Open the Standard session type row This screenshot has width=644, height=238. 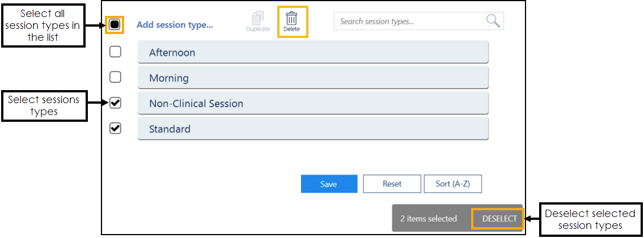[x=313, y=129]
